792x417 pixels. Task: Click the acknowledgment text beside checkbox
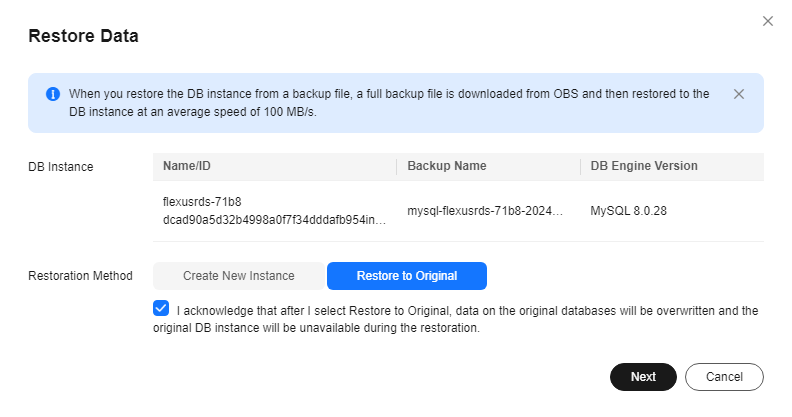pos(466,319)
